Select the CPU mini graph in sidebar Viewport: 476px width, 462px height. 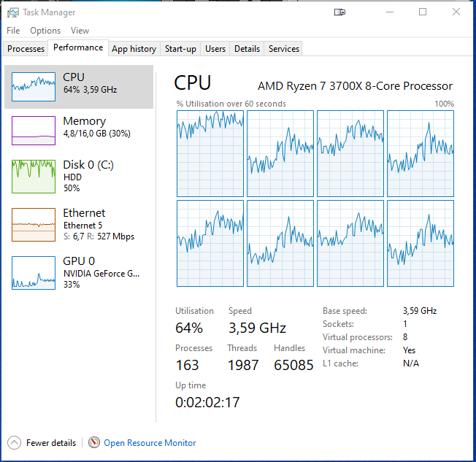[34, 87]
